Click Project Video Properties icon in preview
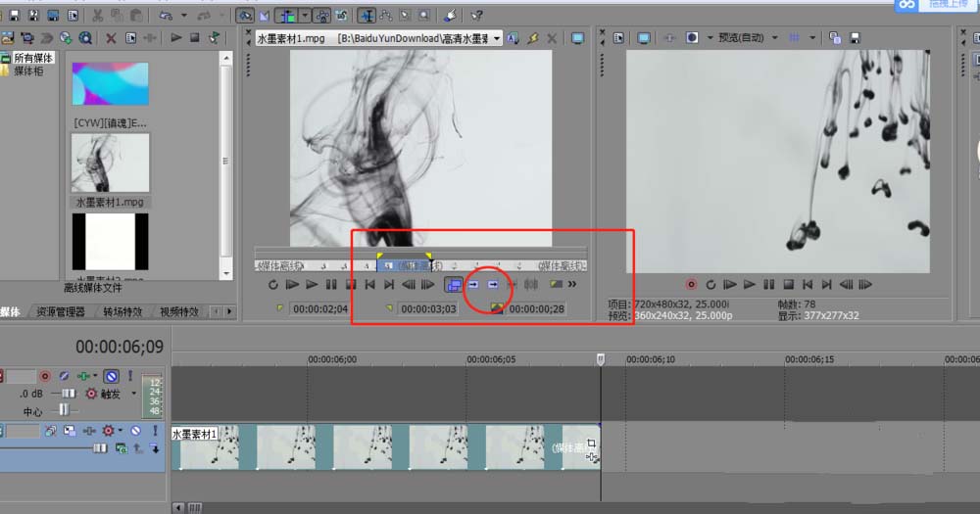 point(618,38)
